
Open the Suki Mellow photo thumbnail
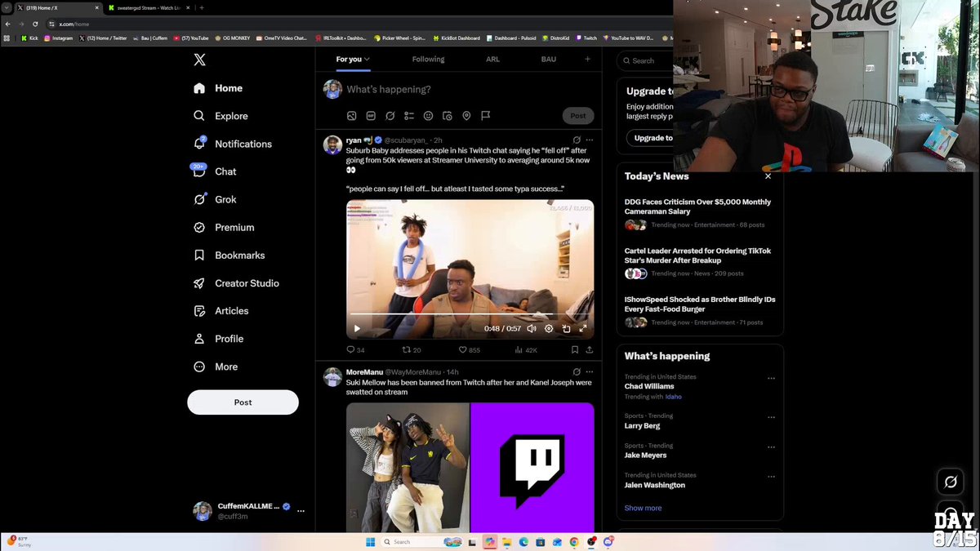408,467
